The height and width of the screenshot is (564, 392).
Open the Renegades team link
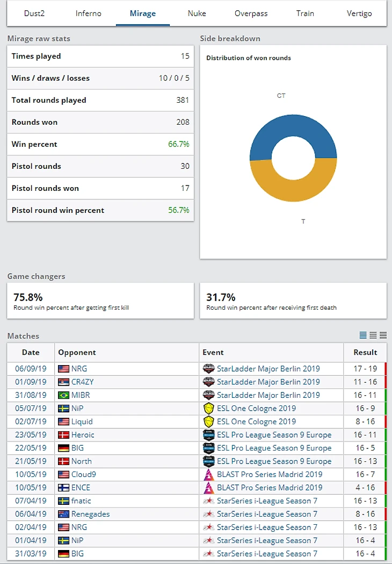click(x=90, y=514)
